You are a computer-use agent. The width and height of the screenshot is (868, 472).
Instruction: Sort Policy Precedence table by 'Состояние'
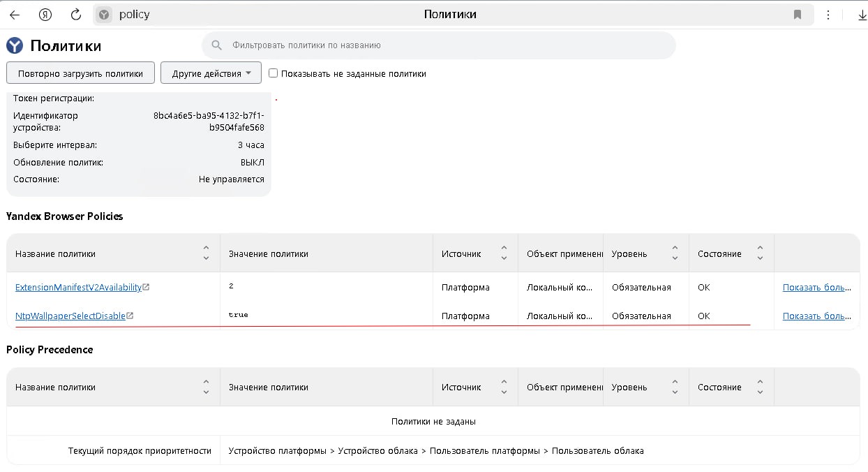[x=760, y=387]
